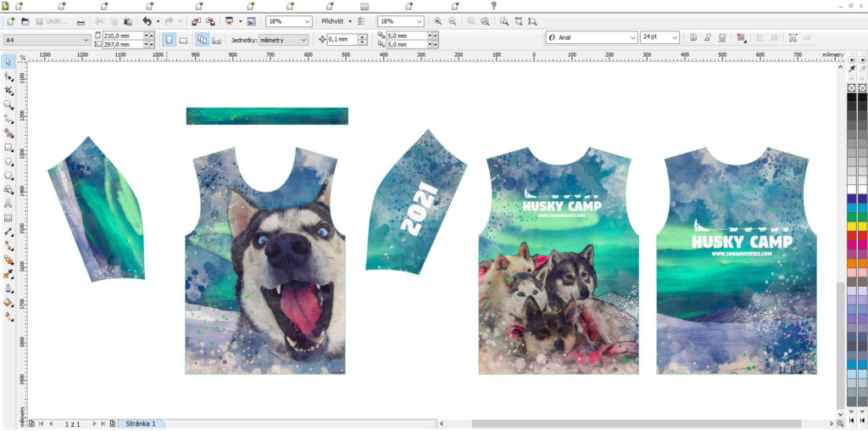Open the table menu icon in menu bar

pos(364,6)
